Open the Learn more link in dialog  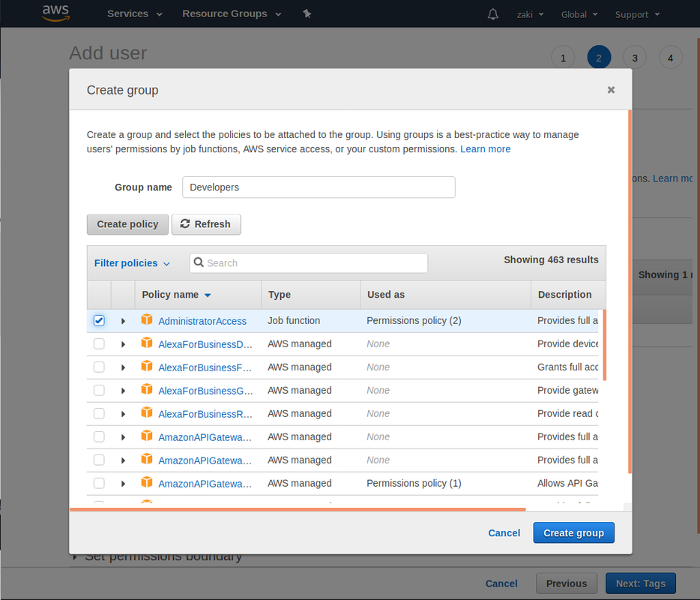pyautogui.click(x=485, y=148)
